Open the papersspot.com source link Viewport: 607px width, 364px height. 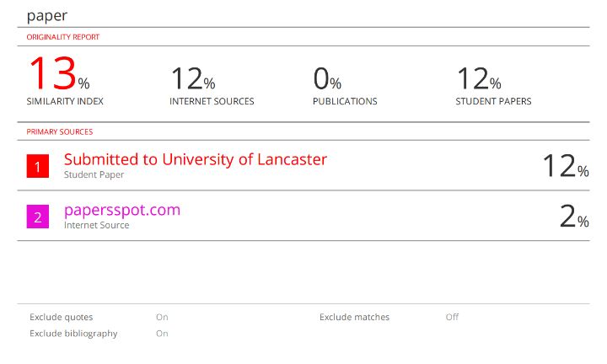pos(122,210)
